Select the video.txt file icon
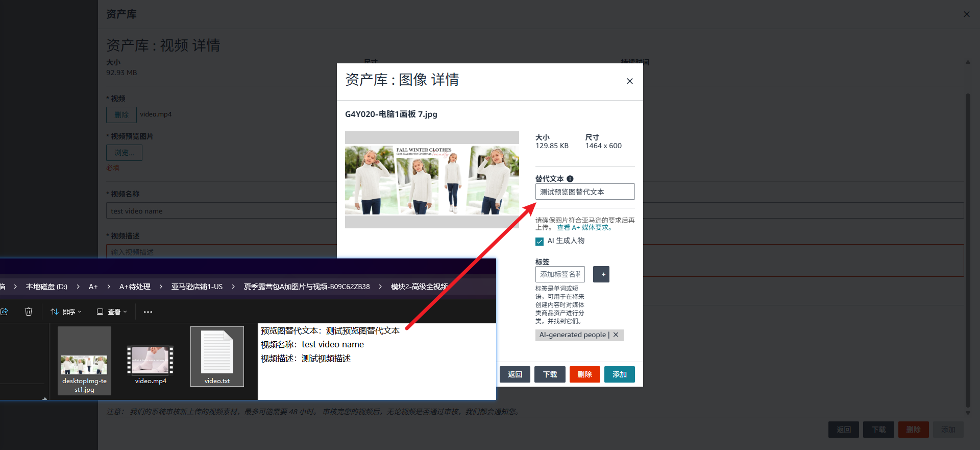 coord(217,357)
